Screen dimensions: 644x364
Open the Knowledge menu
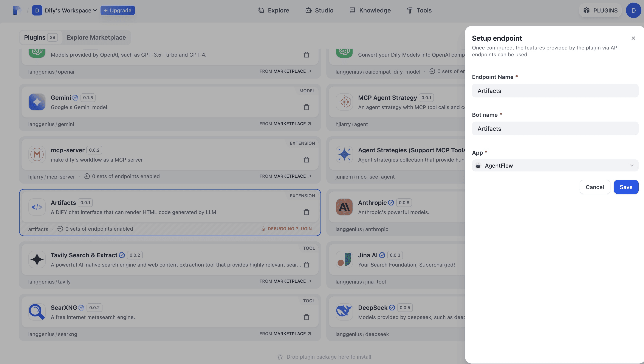[x=370, y=11]
